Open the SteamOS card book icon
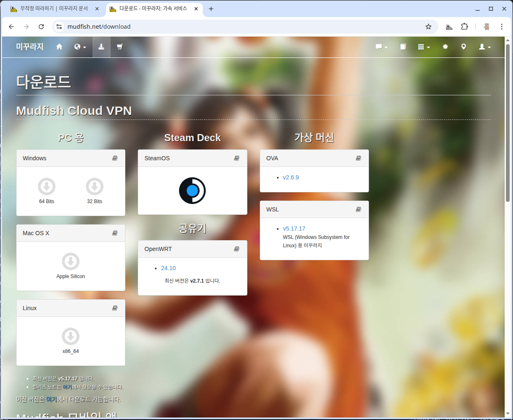513x420 pixels. (237, 158)
